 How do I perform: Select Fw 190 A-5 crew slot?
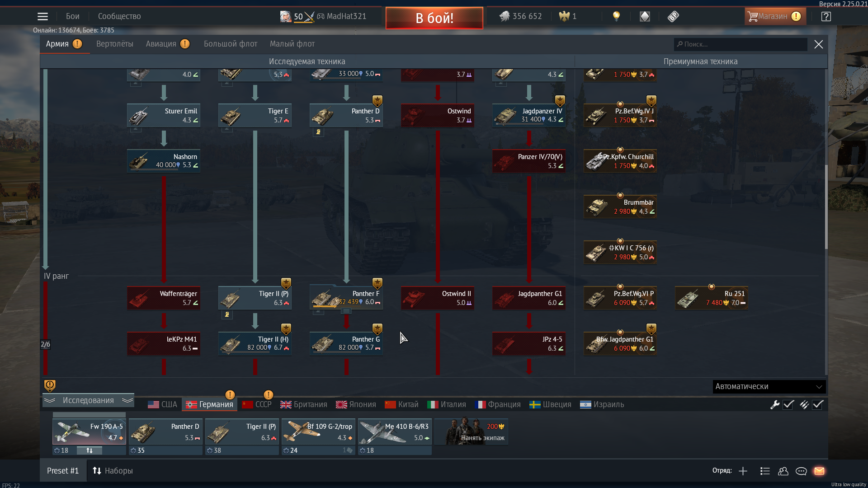point(89,432)
